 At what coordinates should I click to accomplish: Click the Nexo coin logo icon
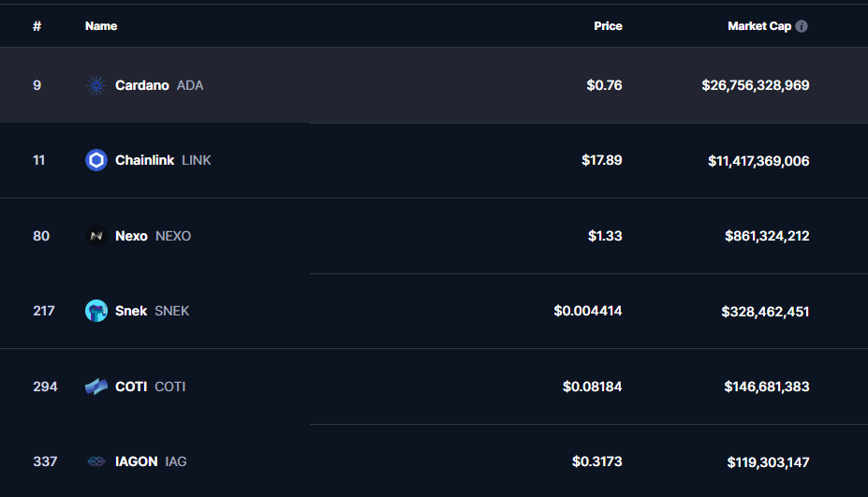(96, 236)
